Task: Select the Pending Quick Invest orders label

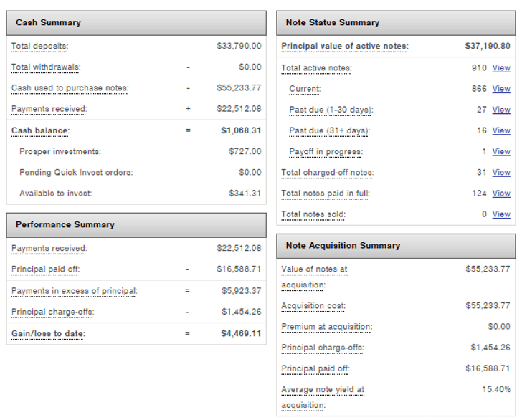Action: 76,172
